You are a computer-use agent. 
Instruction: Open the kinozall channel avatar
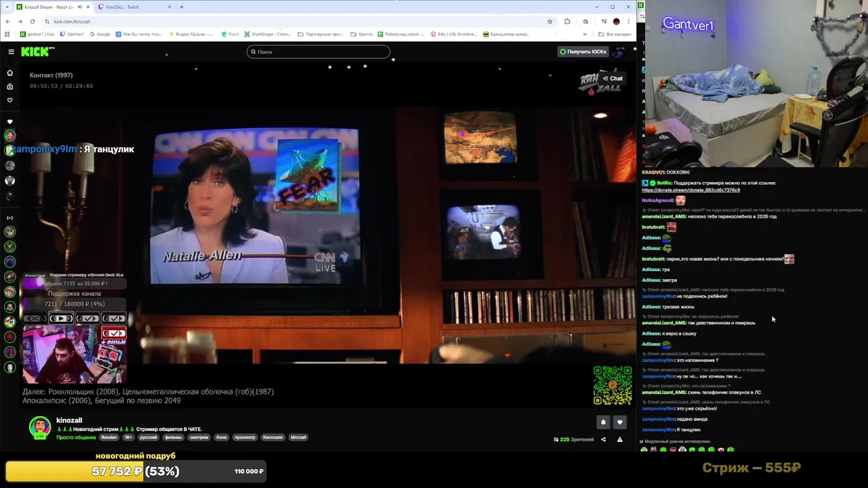pos(39,426)
